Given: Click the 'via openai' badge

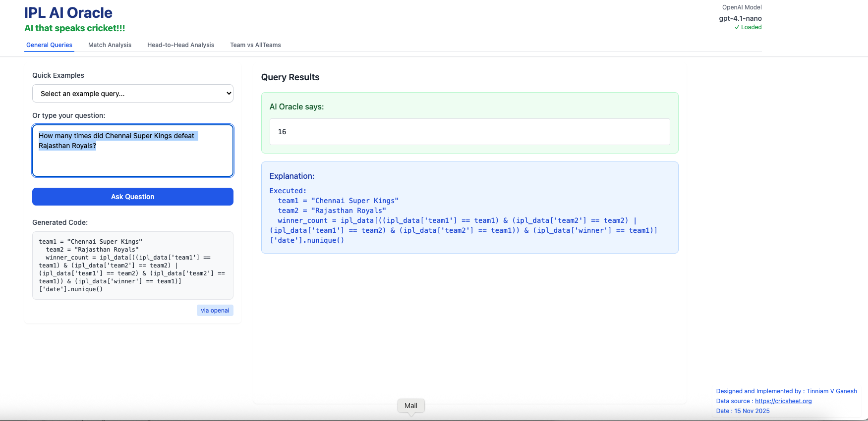Looking at the screenshot, I should pyautogui.click(x=215, y=311).
